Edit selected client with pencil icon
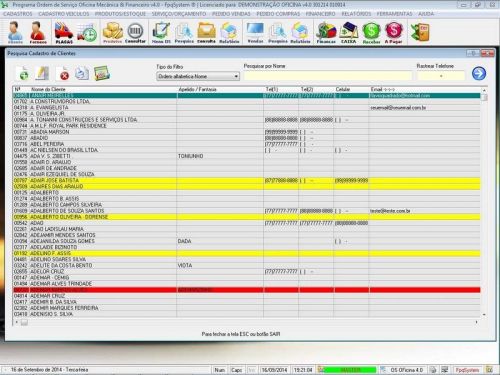 coord(42,73)
